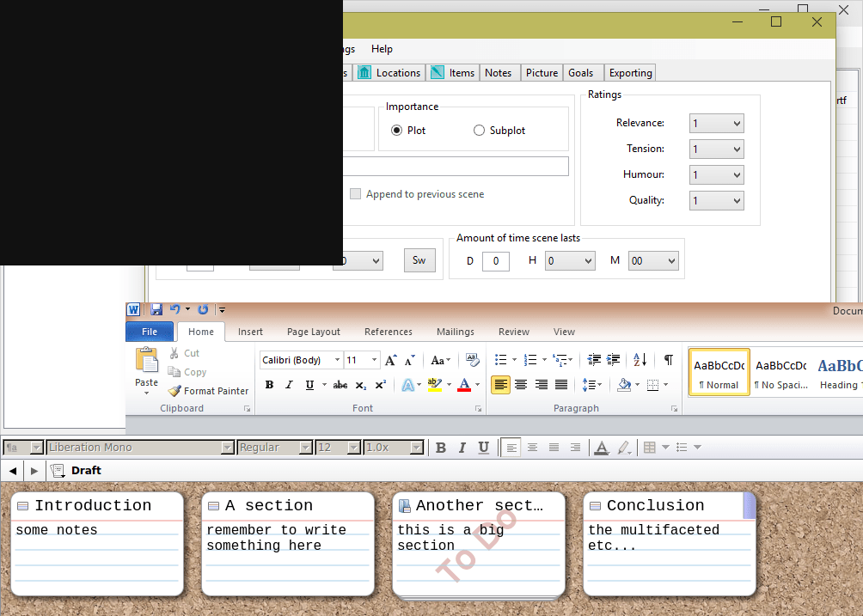Increase indent in Word Paragraph group
This screenshot has height=616, width=863.
[613, 360]
